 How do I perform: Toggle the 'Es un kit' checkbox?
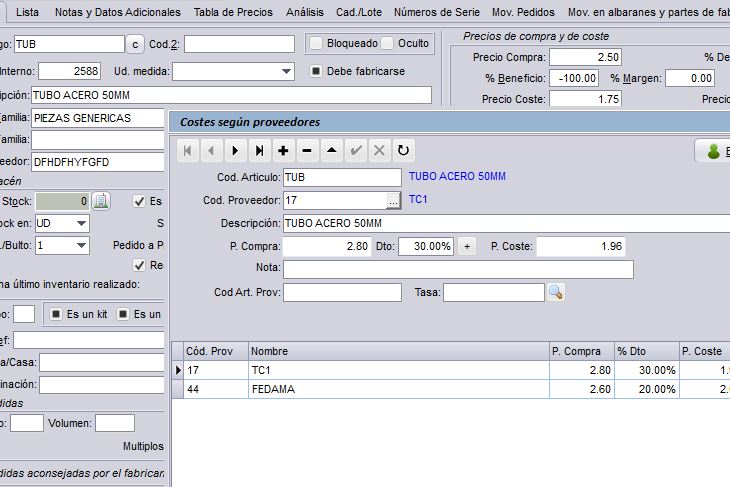tap(55, 314)
